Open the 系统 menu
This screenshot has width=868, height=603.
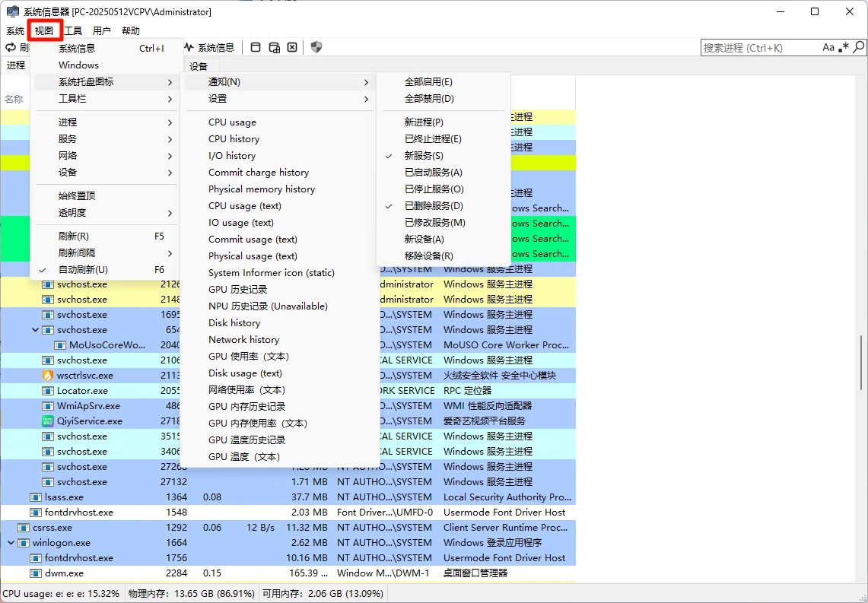pos(15,31)
